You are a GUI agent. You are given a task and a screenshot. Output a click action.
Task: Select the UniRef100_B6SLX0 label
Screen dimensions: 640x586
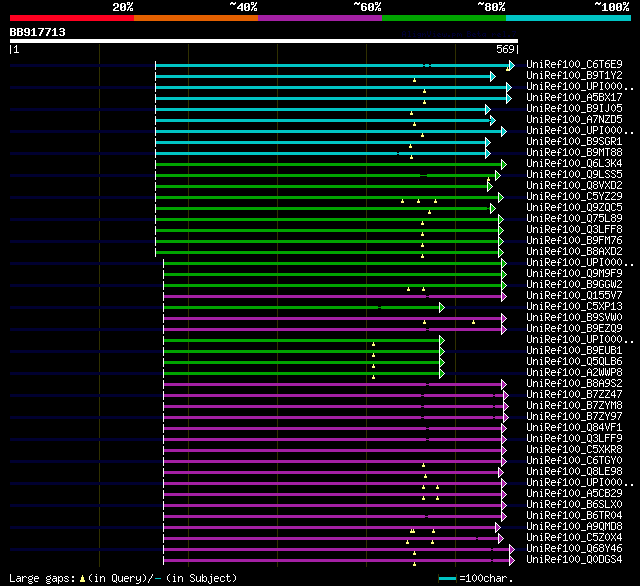pyautogui.click(x=574, y=505)
